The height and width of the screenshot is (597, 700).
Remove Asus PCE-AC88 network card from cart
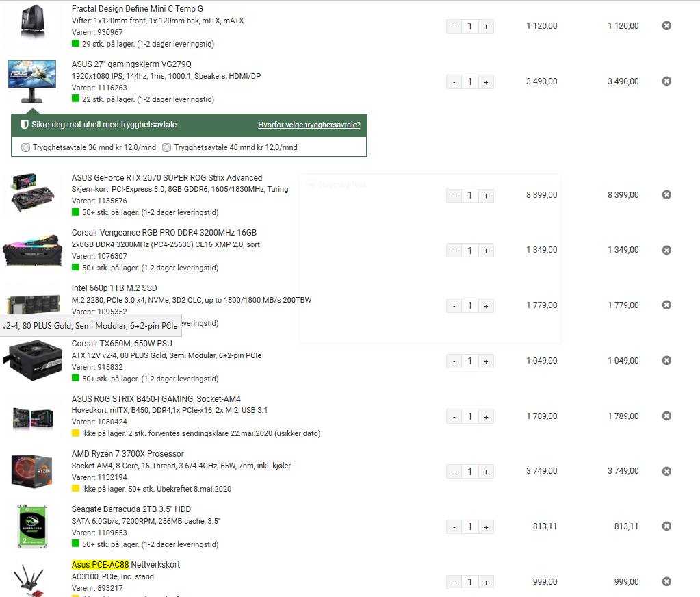tap(666, 581)
